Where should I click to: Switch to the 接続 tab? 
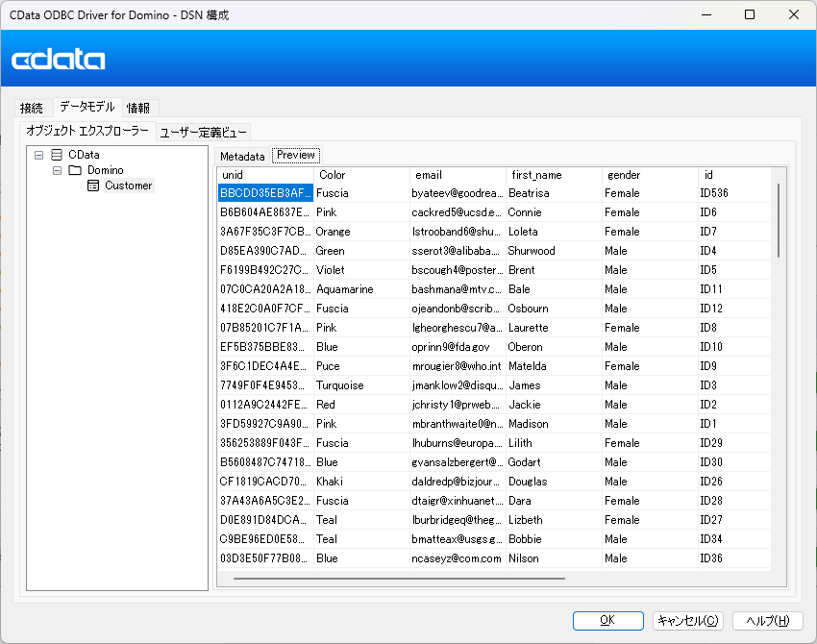[32, 108]
